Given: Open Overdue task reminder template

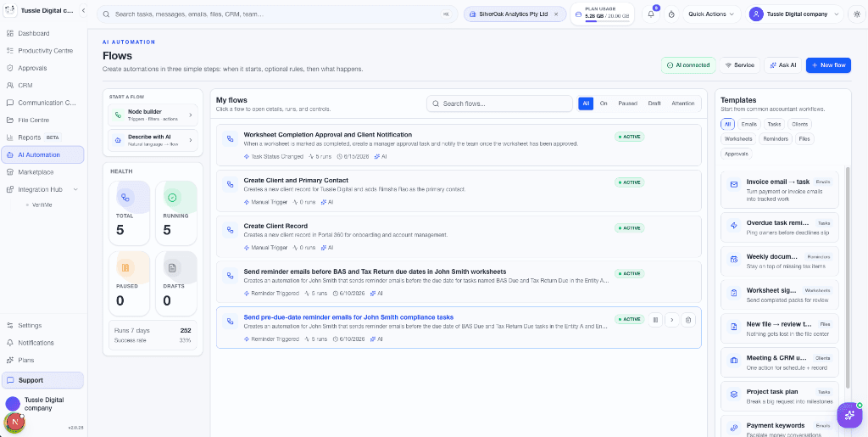Looking at the screenshot, I should pos(780,227).
